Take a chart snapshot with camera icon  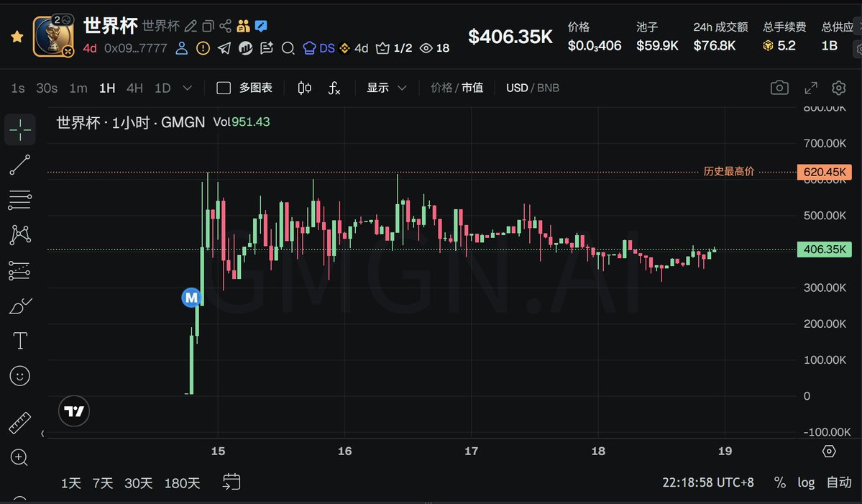(x=779, y=88)
